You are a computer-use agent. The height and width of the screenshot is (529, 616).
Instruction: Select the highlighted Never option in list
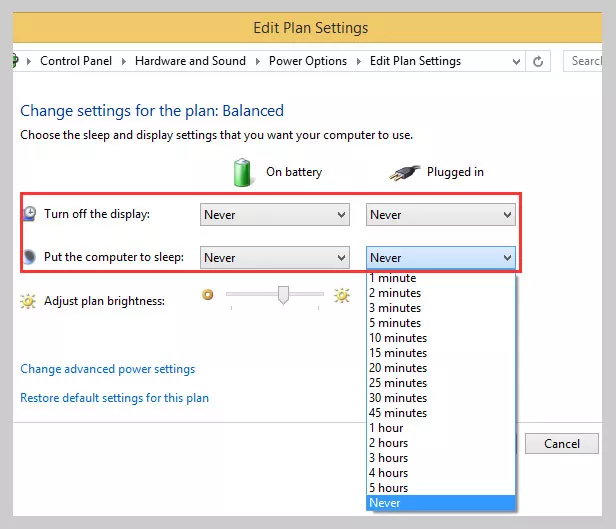tap(440, 503)
